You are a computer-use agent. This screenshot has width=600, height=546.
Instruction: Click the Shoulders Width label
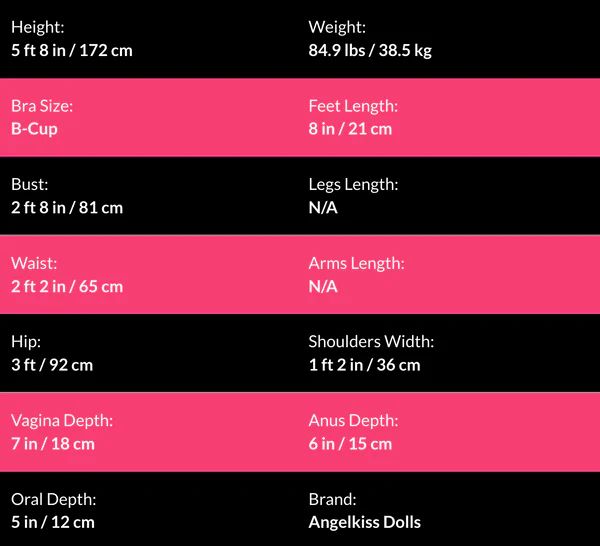click(x=371, y=342)
